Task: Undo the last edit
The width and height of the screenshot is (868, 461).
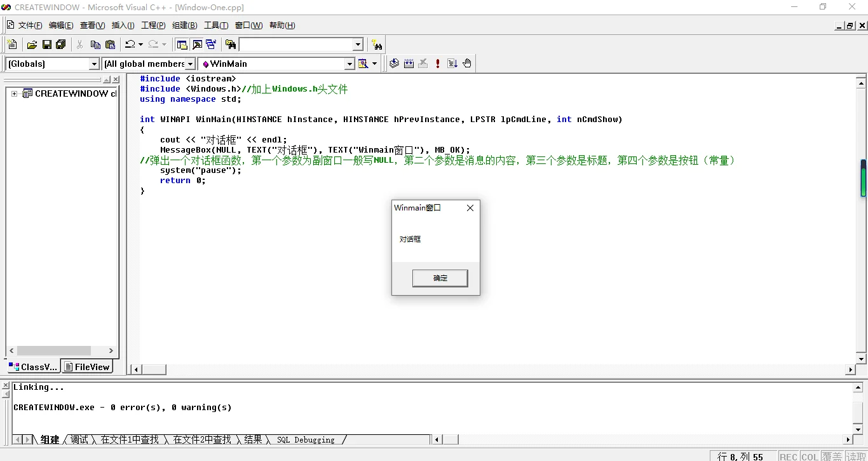Action: coord(130,45)
